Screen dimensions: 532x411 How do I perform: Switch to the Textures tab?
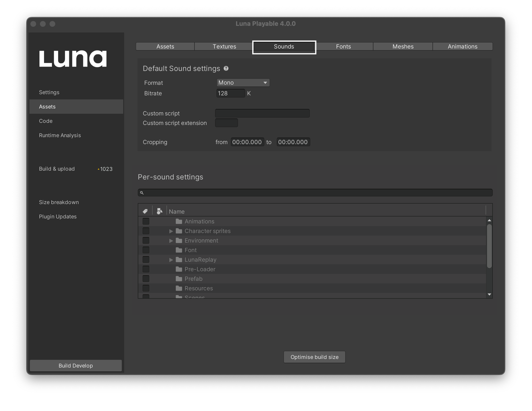coord(224,46)
